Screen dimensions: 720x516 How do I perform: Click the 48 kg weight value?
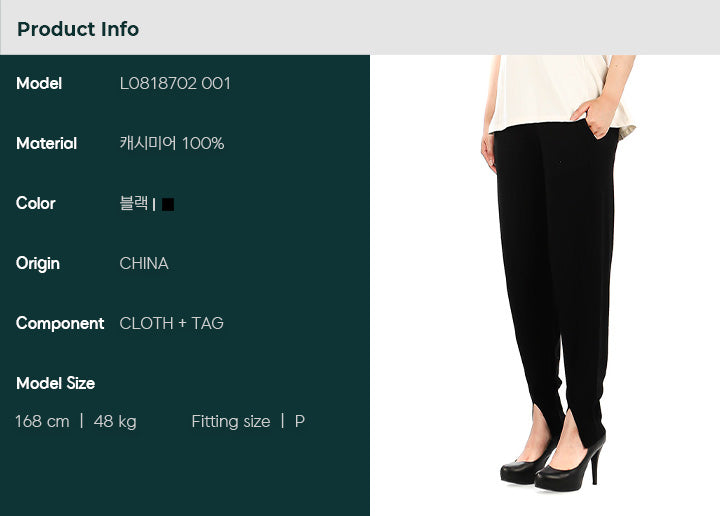tap(115, 421)
